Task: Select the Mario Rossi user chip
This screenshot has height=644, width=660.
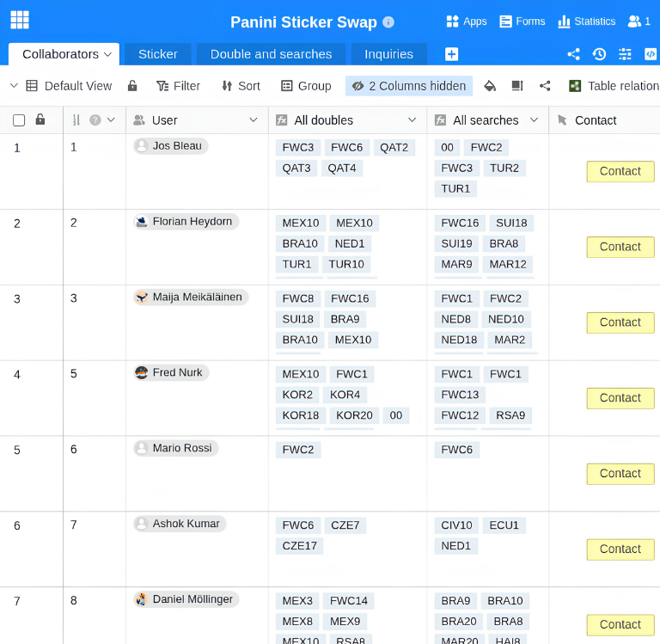Action: (x=175, y=448)
